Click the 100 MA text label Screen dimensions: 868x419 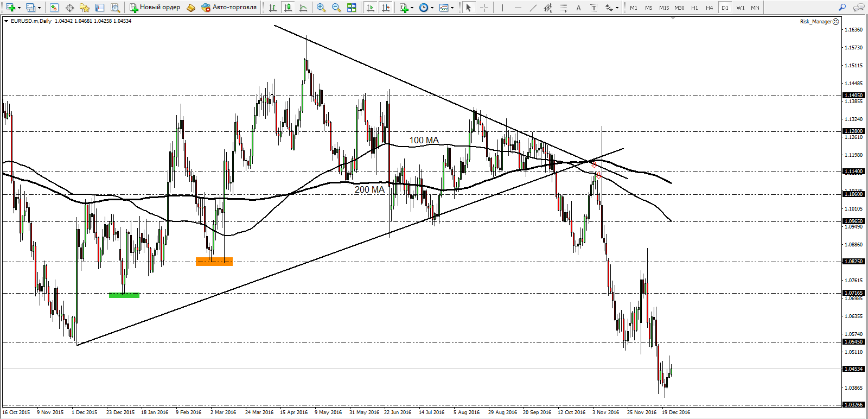coord(424,141)
